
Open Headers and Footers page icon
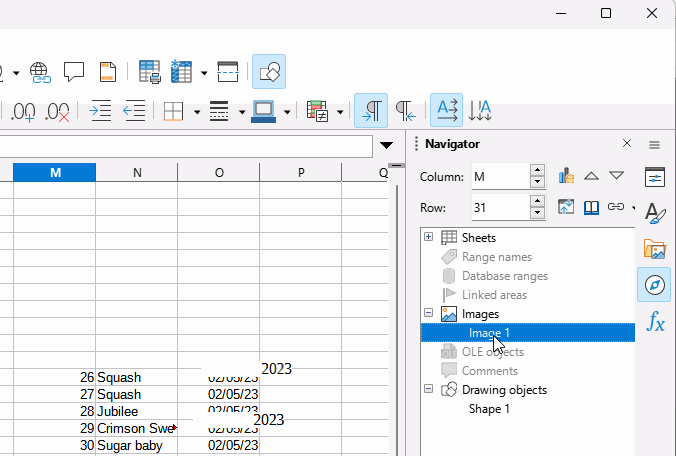pos(107,72)
